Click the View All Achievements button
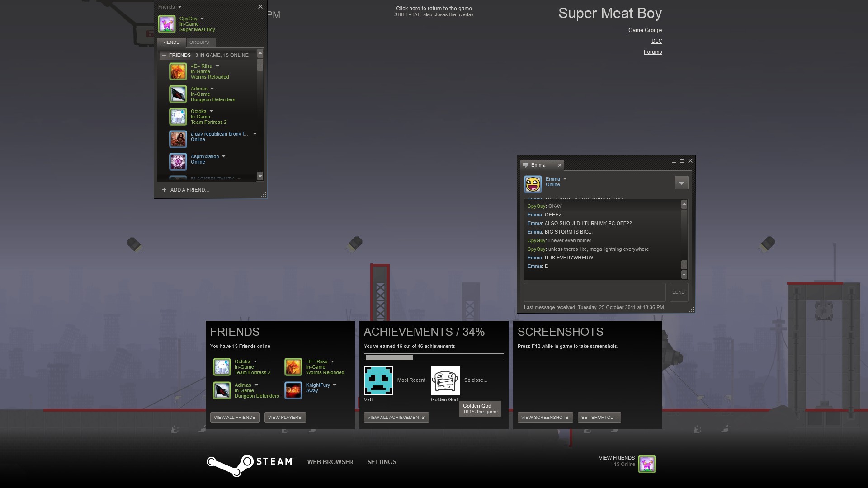Image resolution: width=868 pixels, height=488 pixels. click(396, 418)
